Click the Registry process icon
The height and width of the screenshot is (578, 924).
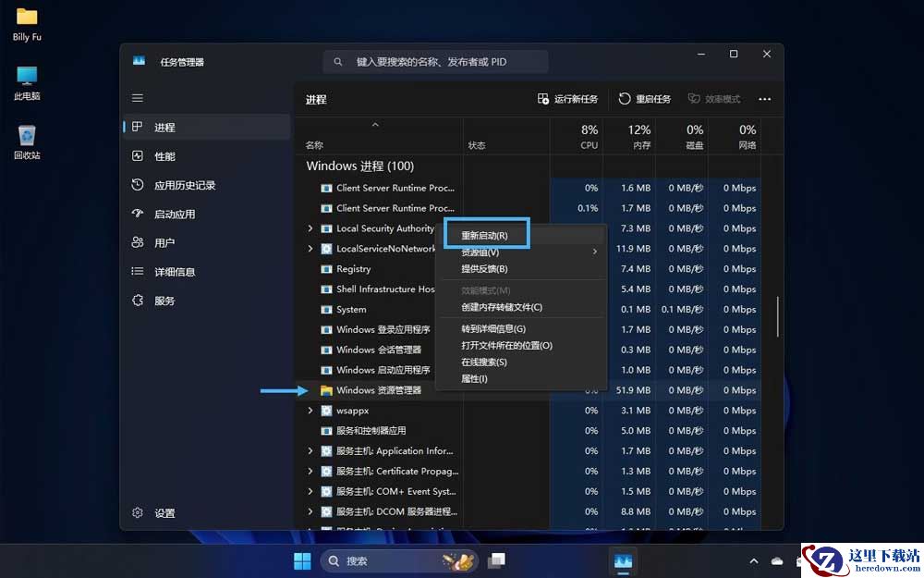point(326,269)
